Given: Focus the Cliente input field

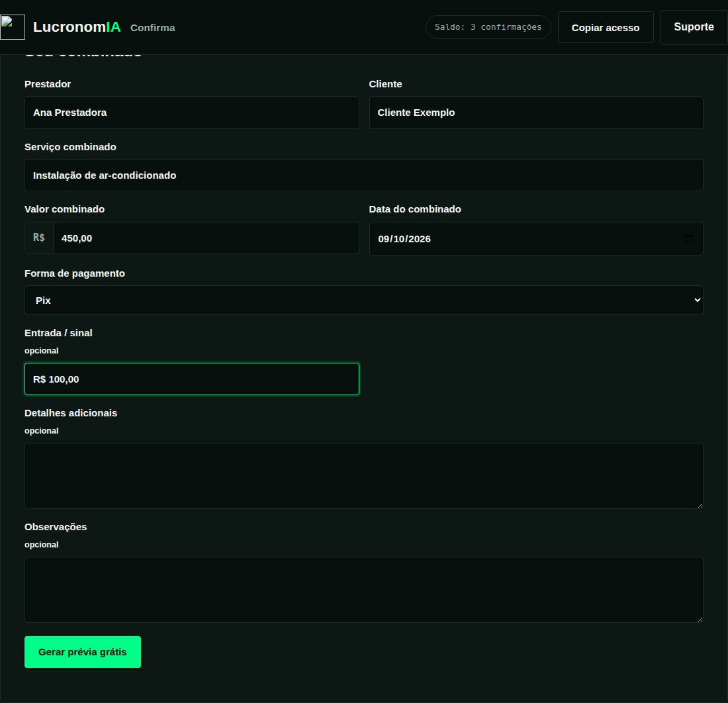Looking at the screenshot, I should (x=536, y=113).
